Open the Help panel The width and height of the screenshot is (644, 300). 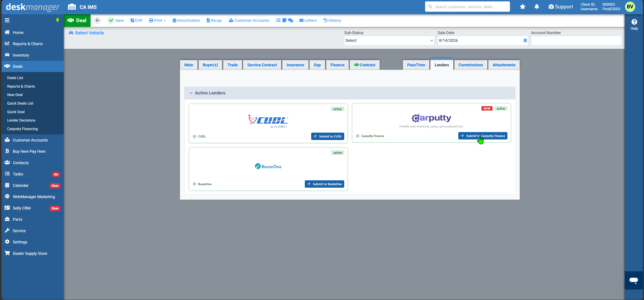pos(634,25)
